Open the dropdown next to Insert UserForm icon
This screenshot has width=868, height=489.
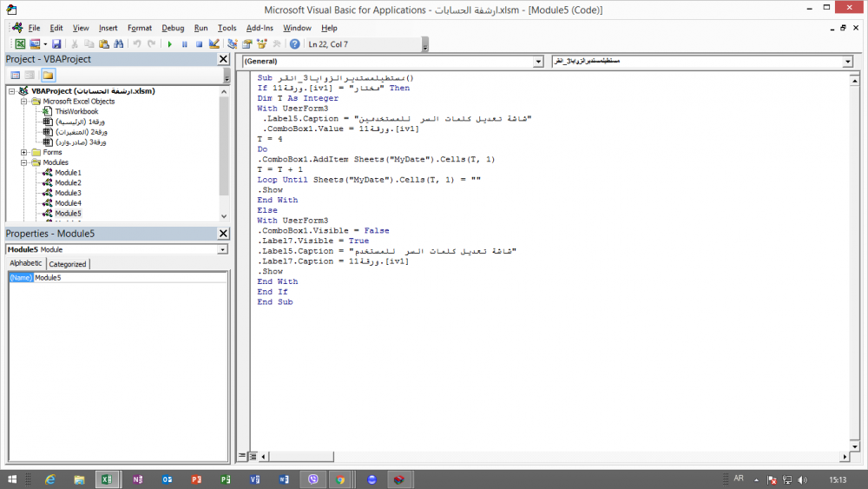tap(45, 44)
